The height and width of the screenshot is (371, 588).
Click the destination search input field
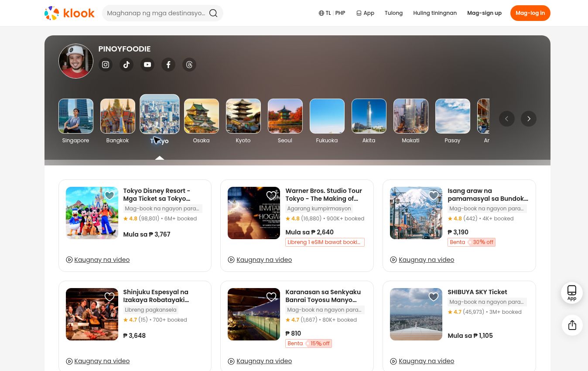156,13
